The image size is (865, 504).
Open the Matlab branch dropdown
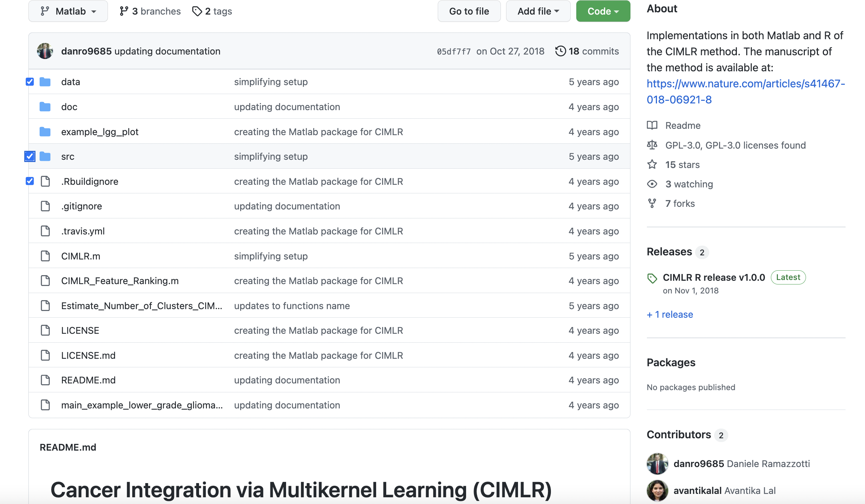(x=68, y=11)
